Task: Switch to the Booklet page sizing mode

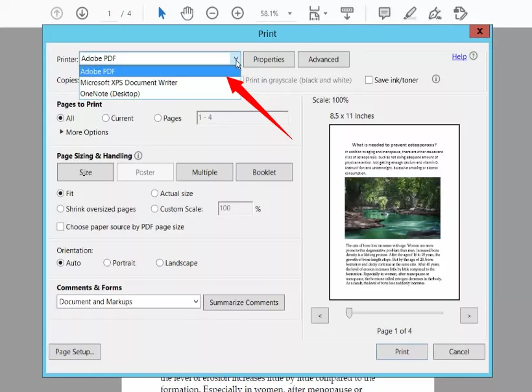Action: point(264,172)
